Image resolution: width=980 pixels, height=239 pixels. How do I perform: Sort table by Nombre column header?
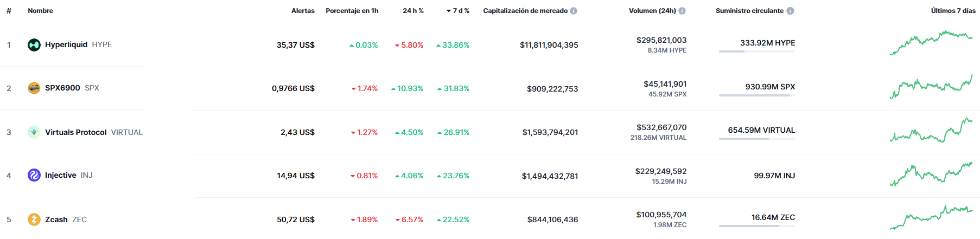click(40, 11)
